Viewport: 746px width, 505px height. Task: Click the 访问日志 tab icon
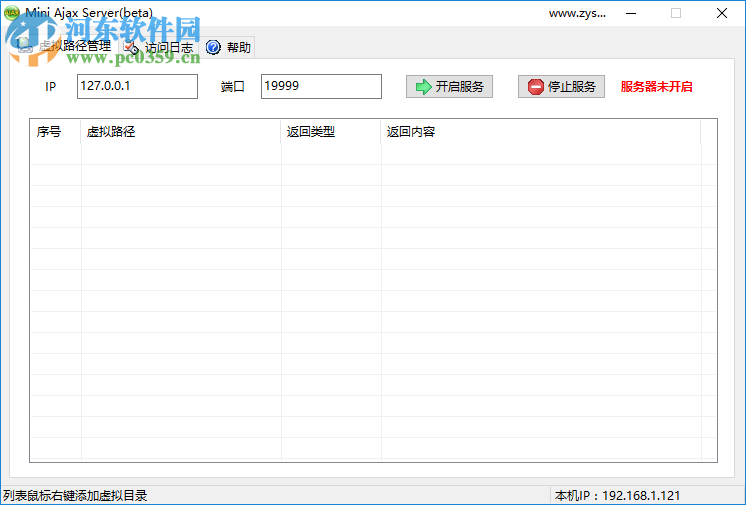(131, 47)
